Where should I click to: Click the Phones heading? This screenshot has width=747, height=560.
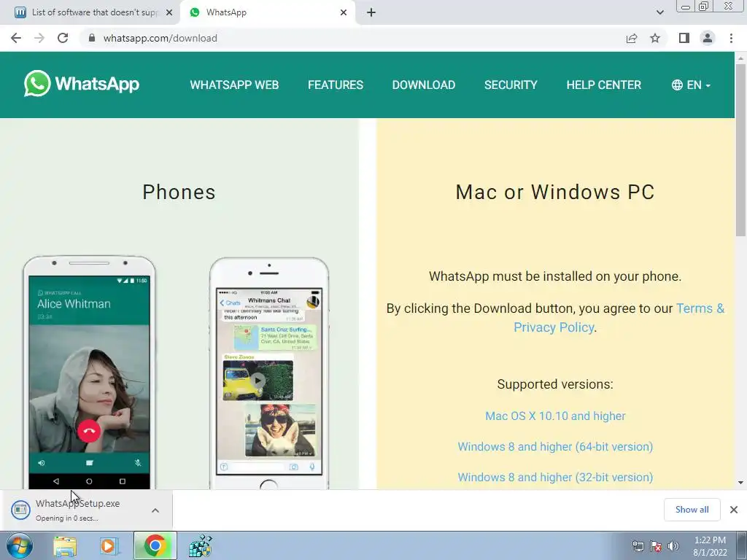pyautogui.click(x=179, y=192)
